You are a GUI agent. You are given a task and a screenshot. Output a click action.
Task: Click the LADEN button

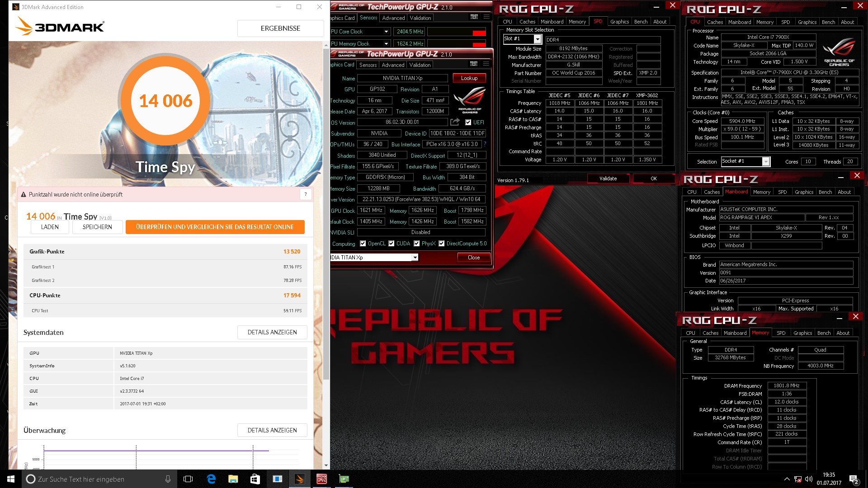click(50, 227)
